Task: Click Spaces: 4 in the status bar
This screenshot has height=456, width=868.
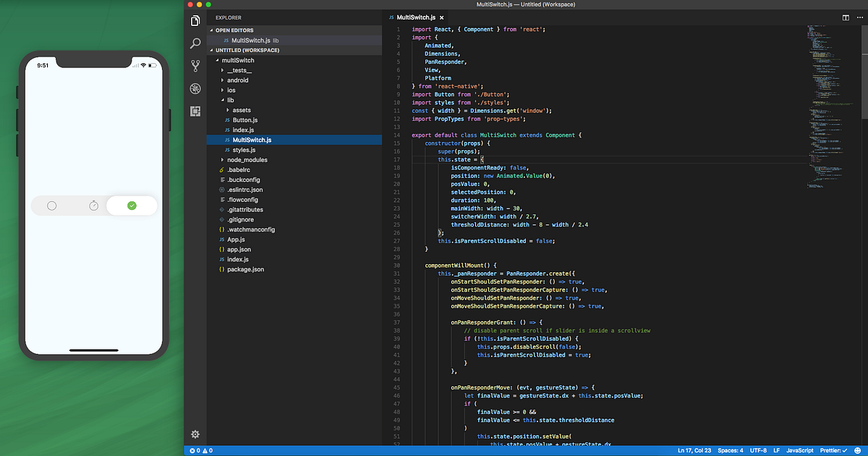Action: (731, 449)
